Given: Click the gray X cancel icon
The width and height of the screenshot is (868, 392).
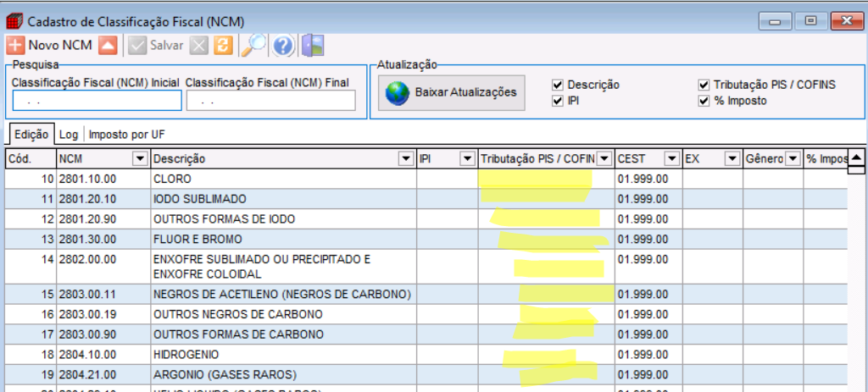Looking at the screenshot, I should pyautogui.click(x=198, y=46).
